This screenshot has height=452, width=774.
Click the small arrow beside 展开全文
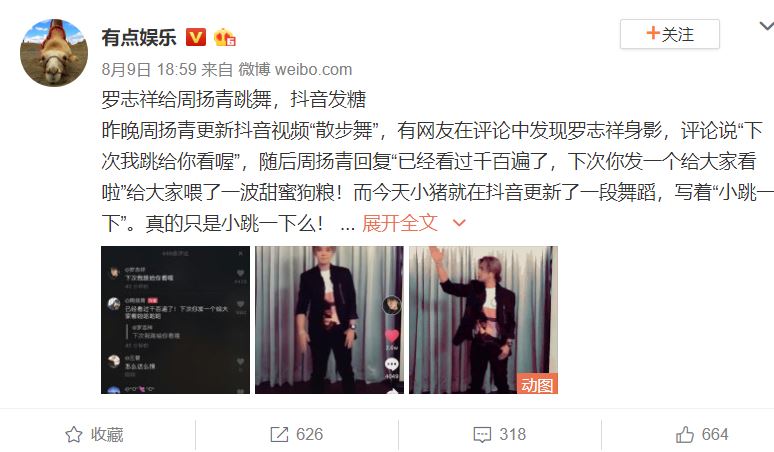[x=459, y=224]
